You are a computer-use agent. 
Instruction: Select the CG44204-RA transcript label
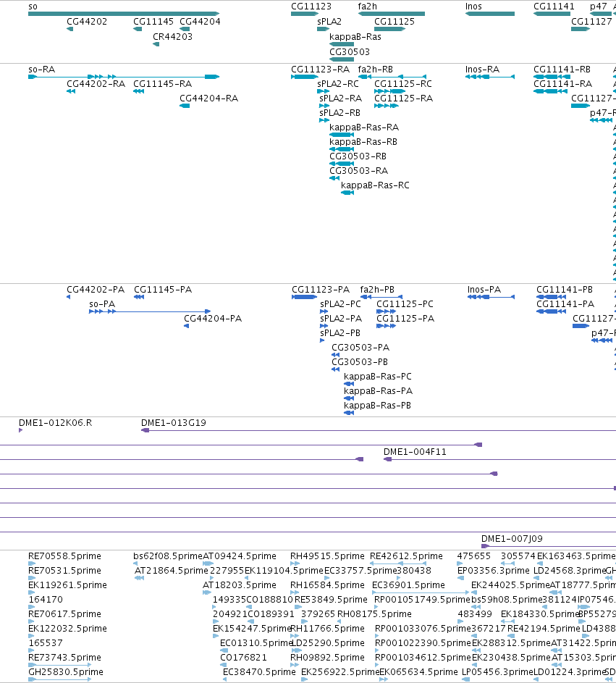click(x=209, y=98)
